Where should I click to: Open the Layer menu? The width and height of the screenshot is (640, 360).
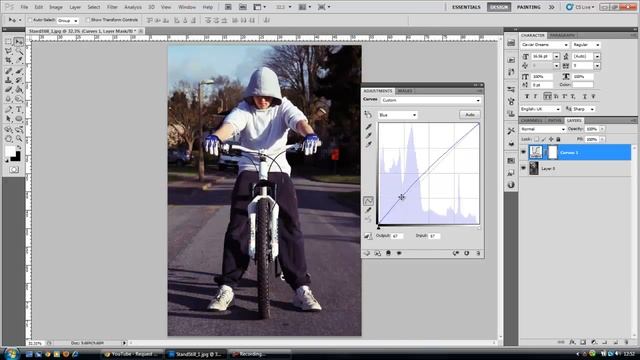[x=75, y=7]
